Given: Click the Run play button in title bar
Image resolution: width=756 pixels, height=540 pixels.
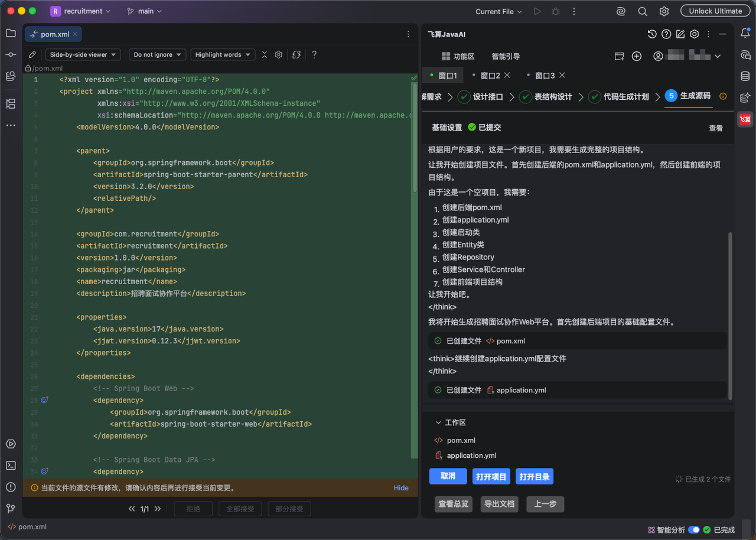Looking at the screenshot, I should tap(537, 11).
